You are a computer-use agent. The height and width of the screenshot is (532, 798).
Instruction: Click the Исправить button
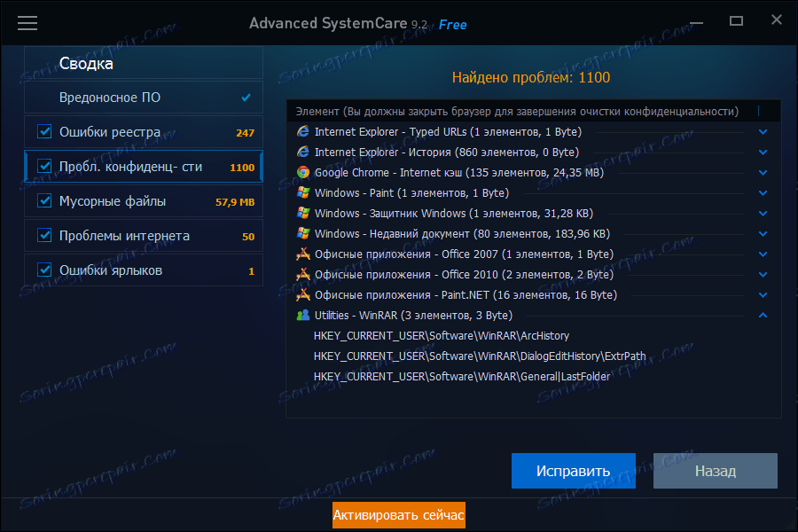click(x=574, y=471)
